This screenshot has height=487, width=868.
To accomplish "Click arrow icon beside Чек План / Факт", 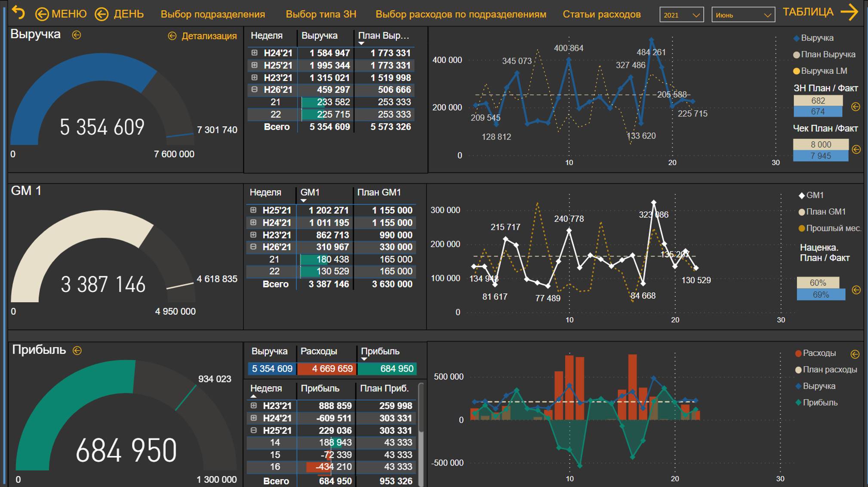I will (856, 150).
